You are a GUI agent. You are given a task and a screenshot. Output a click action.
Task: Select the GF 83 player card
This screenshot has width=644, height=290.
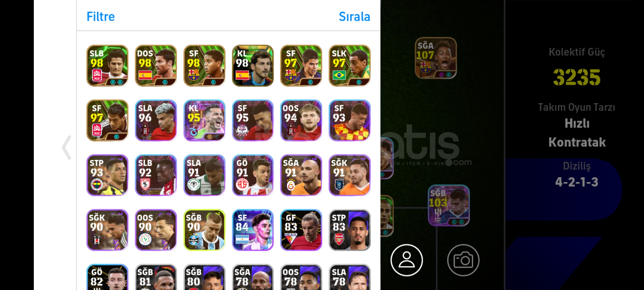coord(301,230)
